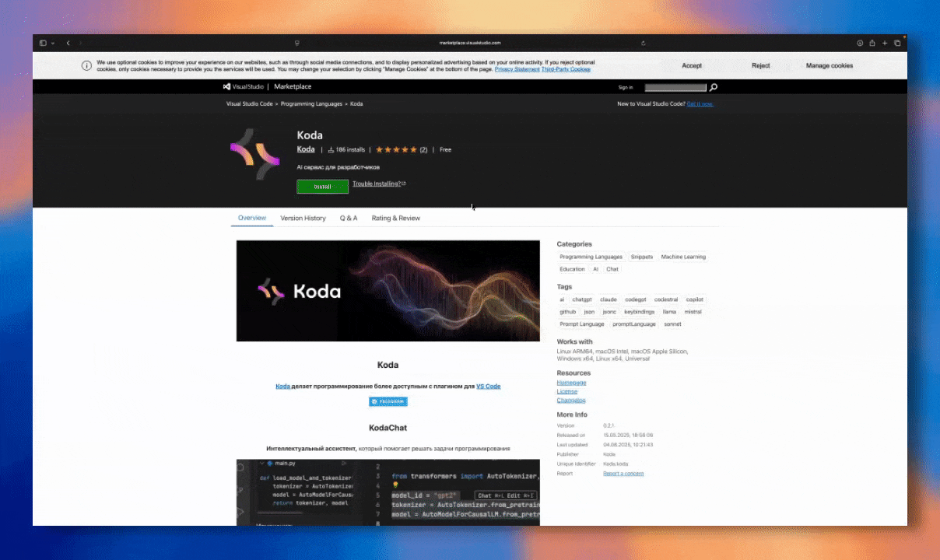Screen dimensions: 940x560
Task: Click the Koda banner image
Action: coord(388,291)
